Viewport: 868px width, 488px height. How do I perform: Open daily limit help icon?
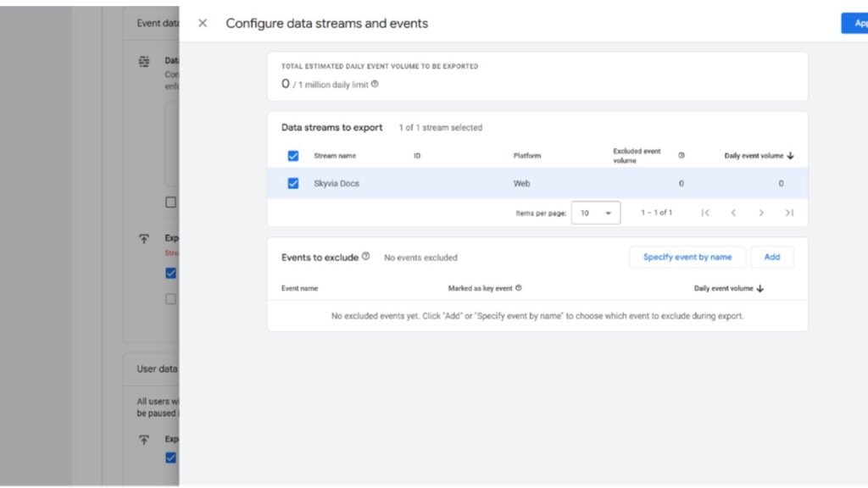tap(375, 84)
